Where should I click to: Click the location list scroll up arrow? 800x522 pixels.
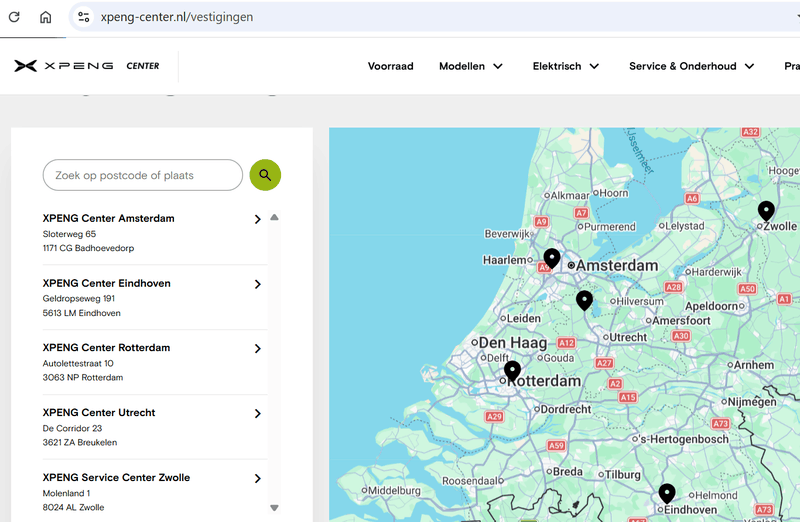click(x=274, y=217)
